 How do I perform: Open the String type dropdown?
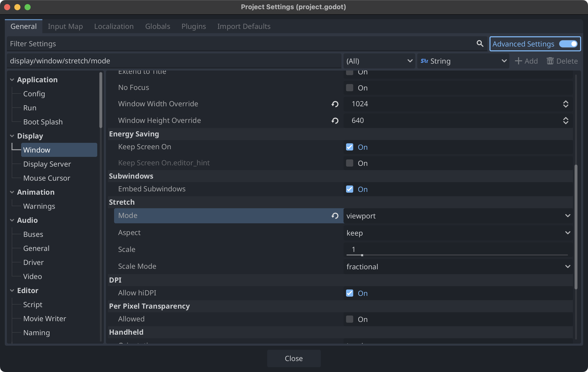pos(463,61)
